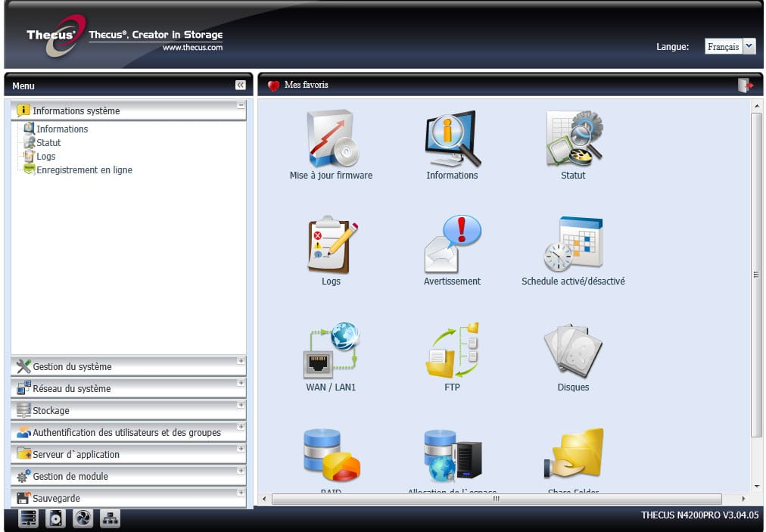Click the RAID status icon in bottom bar
Viewport: 766px width, 532px height.
click(28, 518)
